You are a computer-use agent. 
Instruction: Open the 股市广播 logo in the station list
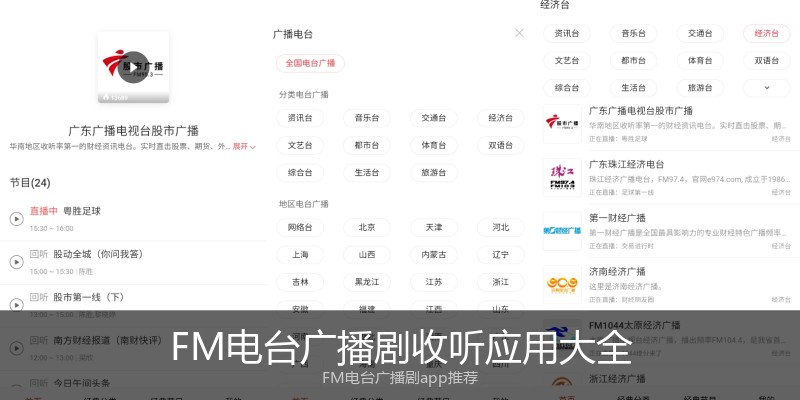click(562, 124)
